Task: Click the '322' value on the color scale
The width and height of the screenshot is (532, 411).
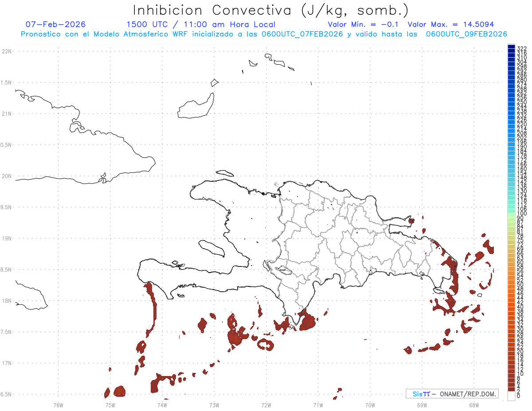Action: click(522, 48)
